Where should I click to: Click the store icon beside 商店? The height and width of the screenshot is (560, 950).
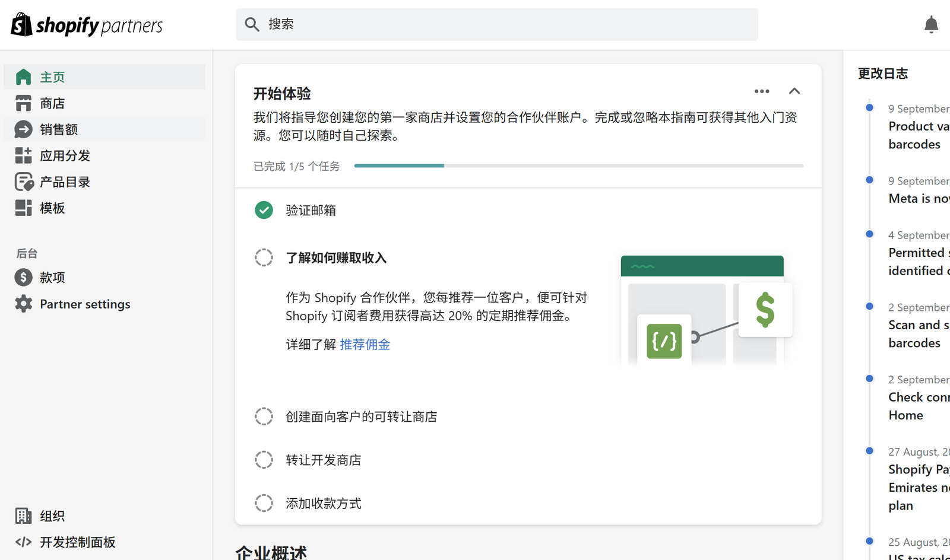pyautogui.click(x=23, y=103)
